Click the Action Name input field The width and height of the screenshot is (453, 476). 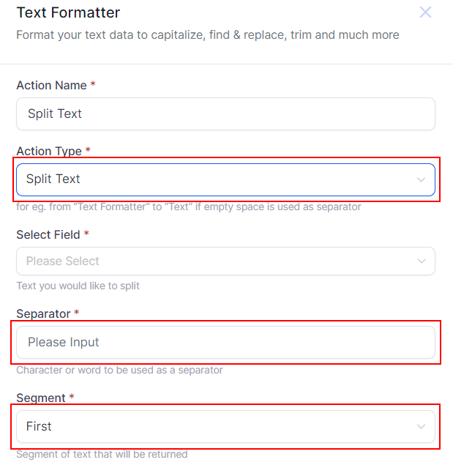[225, 114]
